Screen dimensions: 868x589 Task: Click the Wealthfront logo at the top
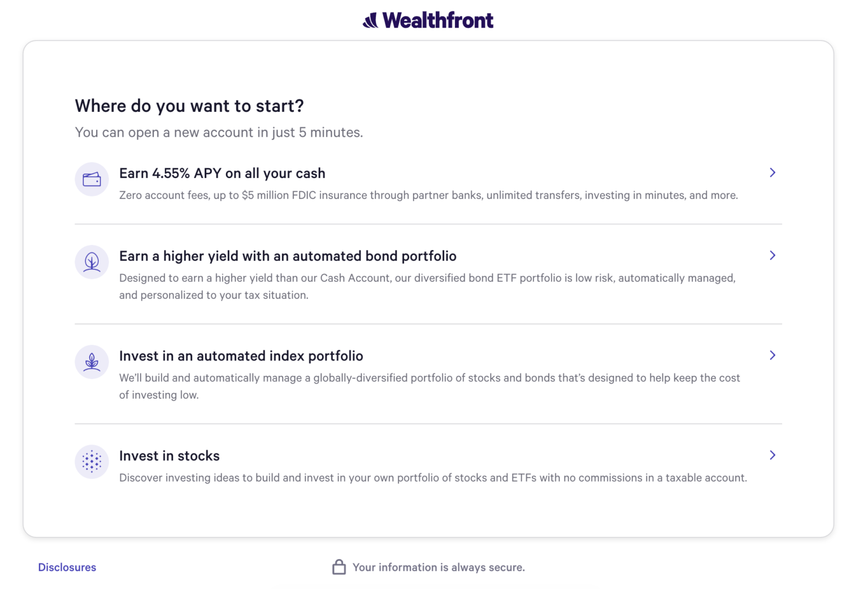[428, 20]
